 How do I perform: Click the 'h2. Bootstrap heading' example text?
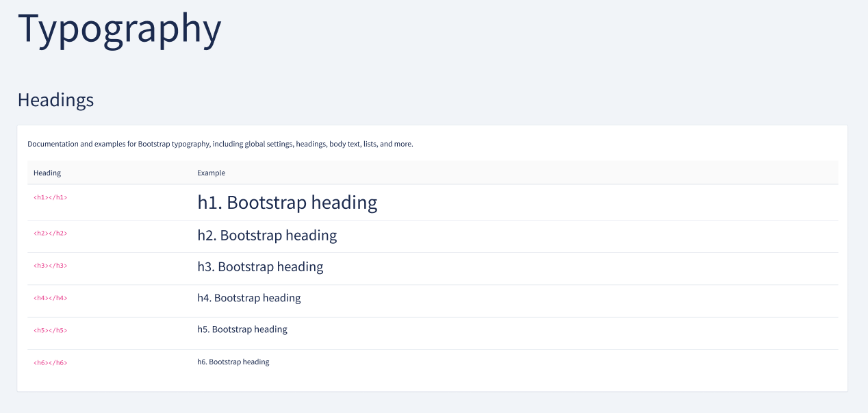tap(267, 236)
